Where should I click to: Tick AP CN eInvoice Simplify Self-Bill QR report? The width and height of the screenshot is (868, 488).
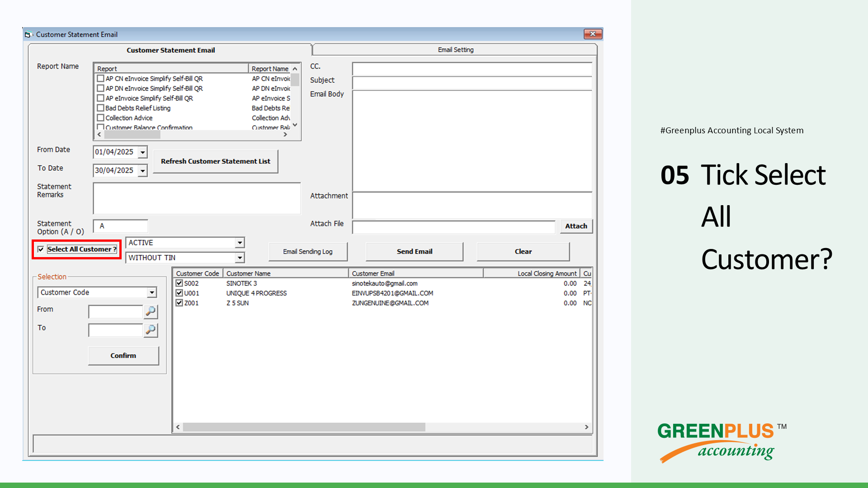100,79
